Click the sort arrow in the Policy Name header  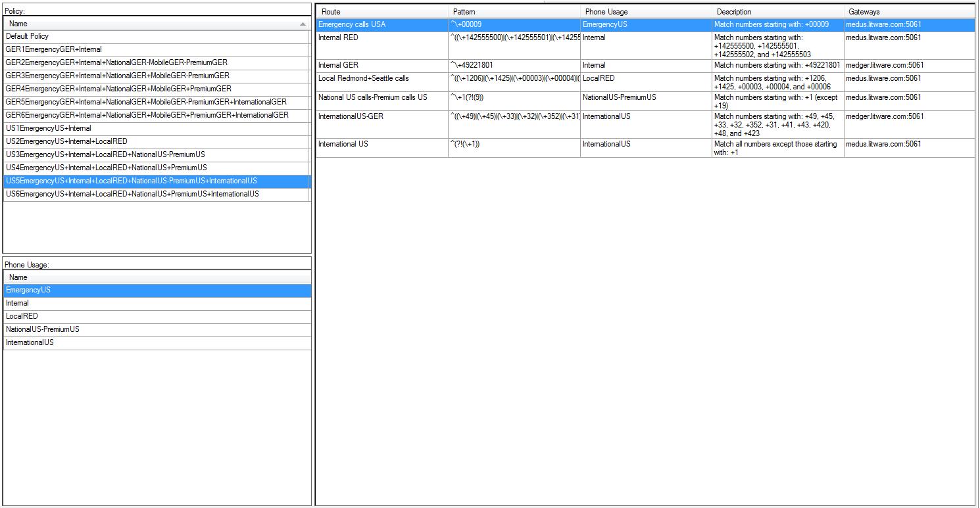click(303, 24)
